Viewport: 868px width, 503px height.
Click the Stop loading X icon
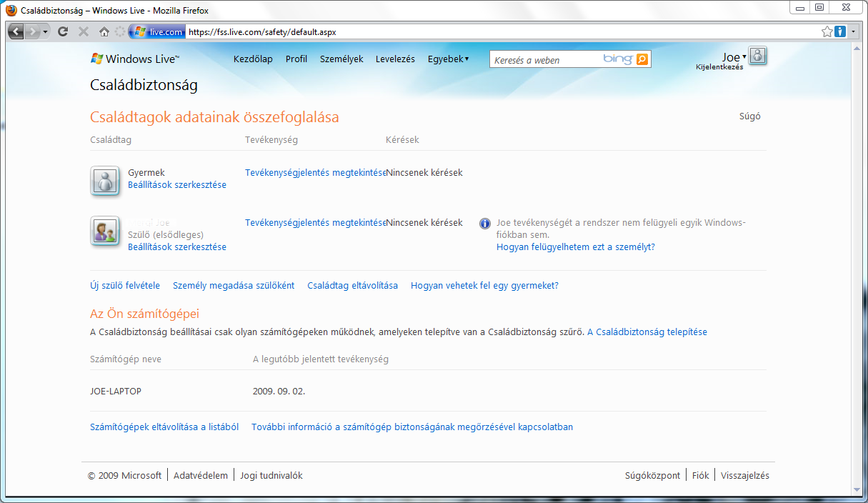click(83, 32)
